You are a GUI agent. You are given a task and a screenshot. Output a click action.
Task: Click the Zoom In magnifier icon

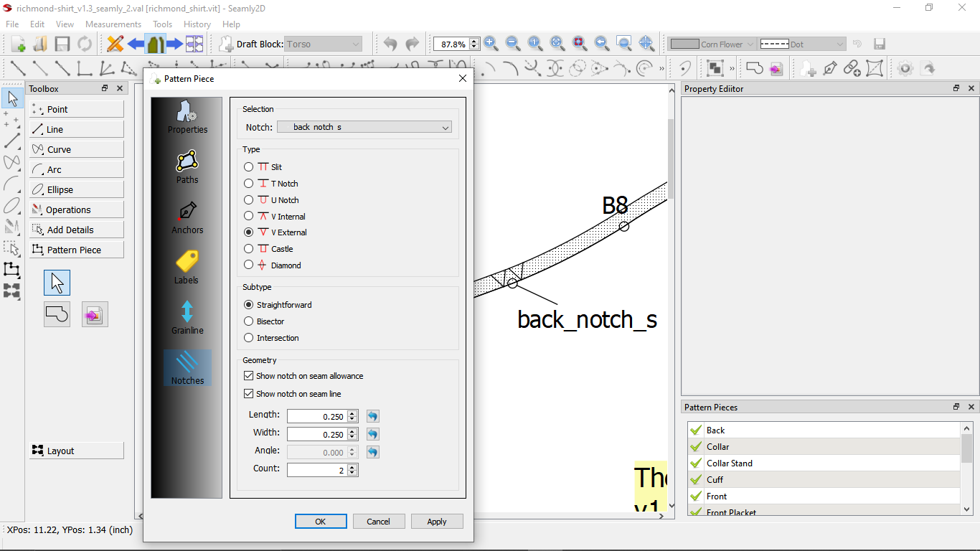pos(491,44)
